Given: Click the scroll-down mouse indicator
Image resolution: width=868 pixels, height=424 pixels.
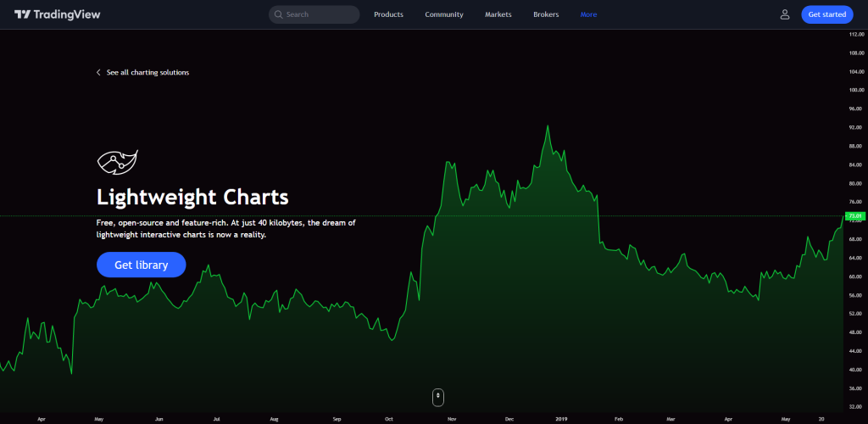Looking at the screenshot, I should click(x=438, y=397).
